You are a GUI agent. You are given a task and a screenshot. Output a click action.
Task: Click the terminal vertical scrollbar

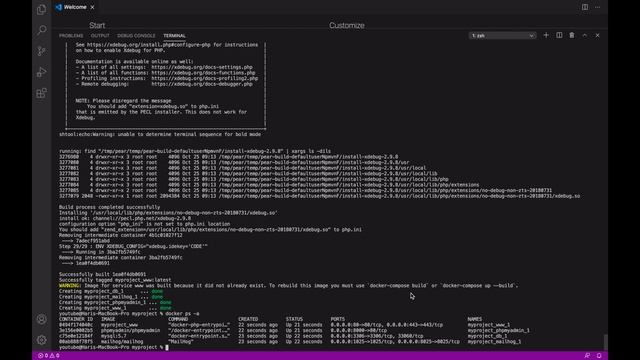coord(605,342)
